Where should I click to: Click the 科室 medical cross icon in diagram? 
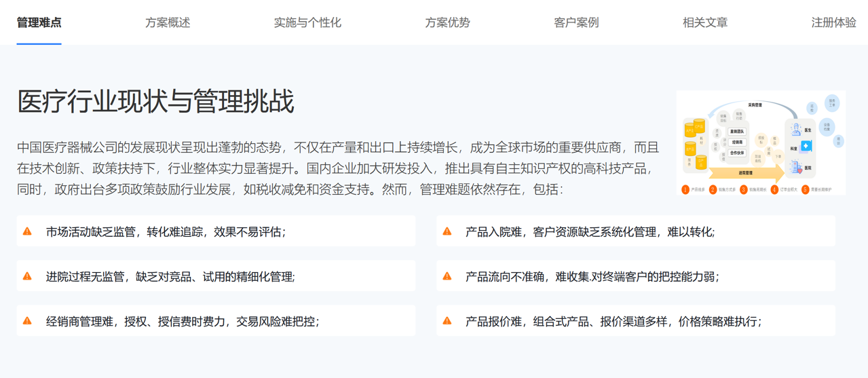tap(806, 147)
